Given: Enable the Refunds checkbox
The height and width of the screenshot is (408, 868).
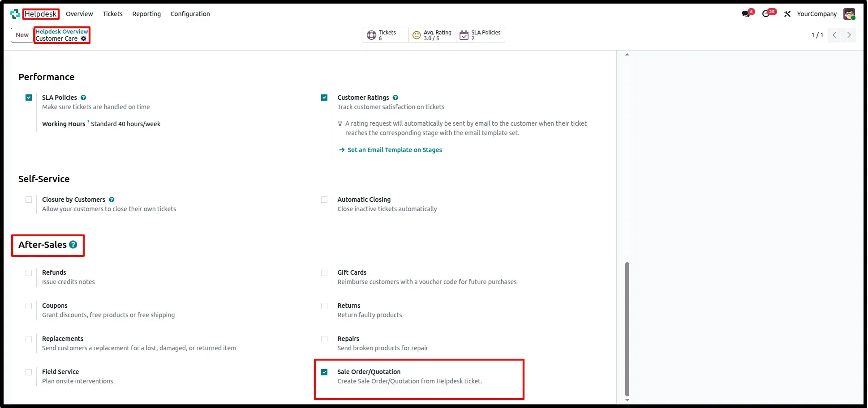Looking at the screenshot, I should 29,272.
